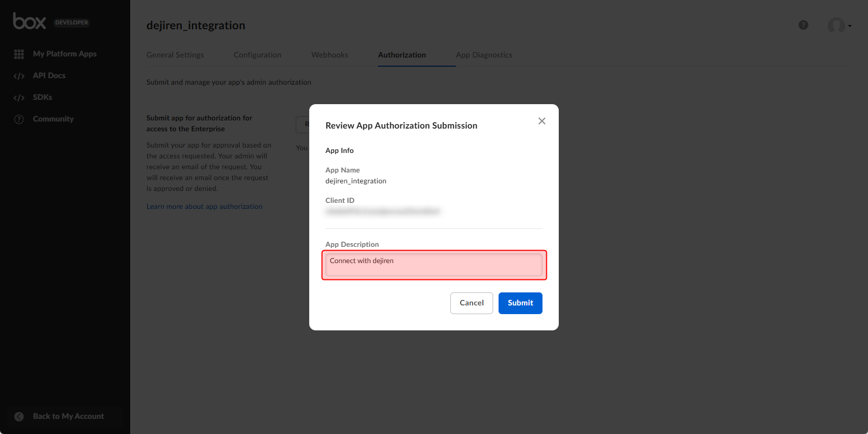Open API Docs in sidebar

[49, 75]
